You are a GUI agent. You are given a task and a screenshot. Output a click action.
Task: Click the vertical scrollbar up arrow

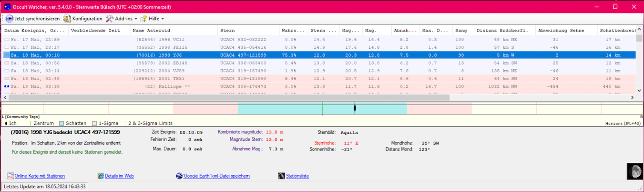tap(639, 30)
